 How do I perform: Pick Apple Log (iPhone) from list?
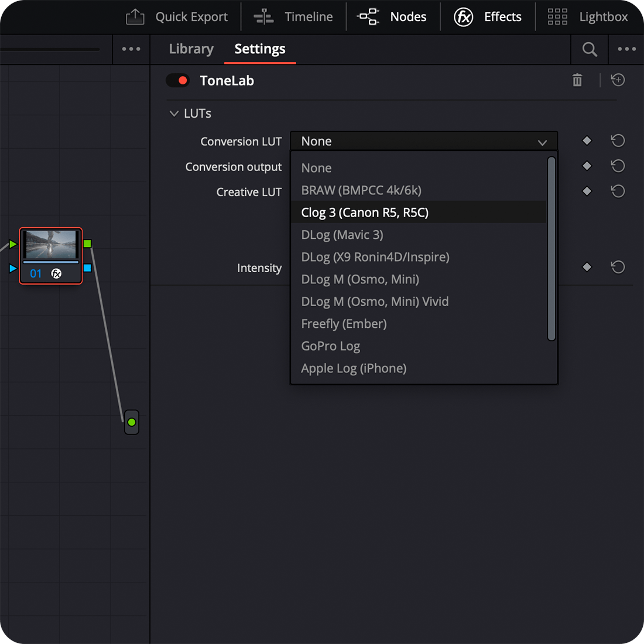coord(354,368)
